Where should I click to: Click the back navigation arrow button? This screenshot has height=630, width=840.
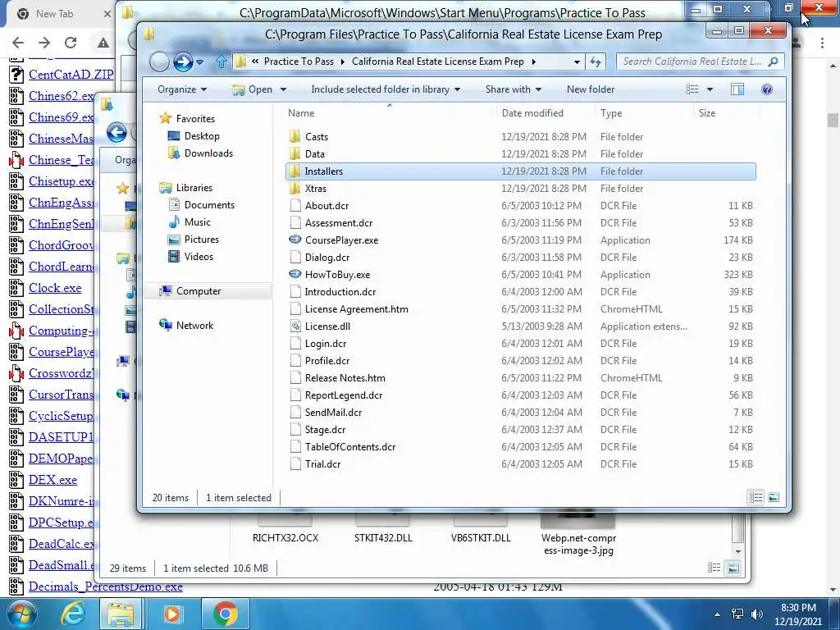(159, 62)
